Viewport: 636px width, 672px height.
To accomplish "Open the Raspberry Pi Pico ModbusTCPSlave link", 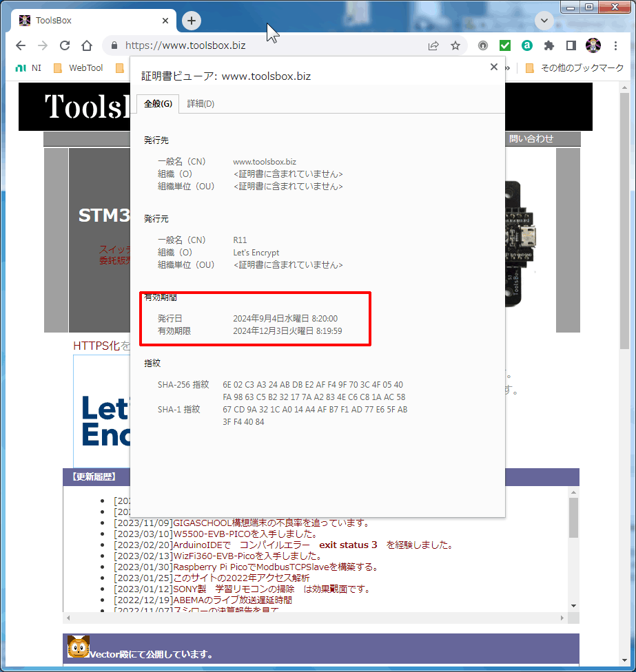I will (x=276, y=567).
